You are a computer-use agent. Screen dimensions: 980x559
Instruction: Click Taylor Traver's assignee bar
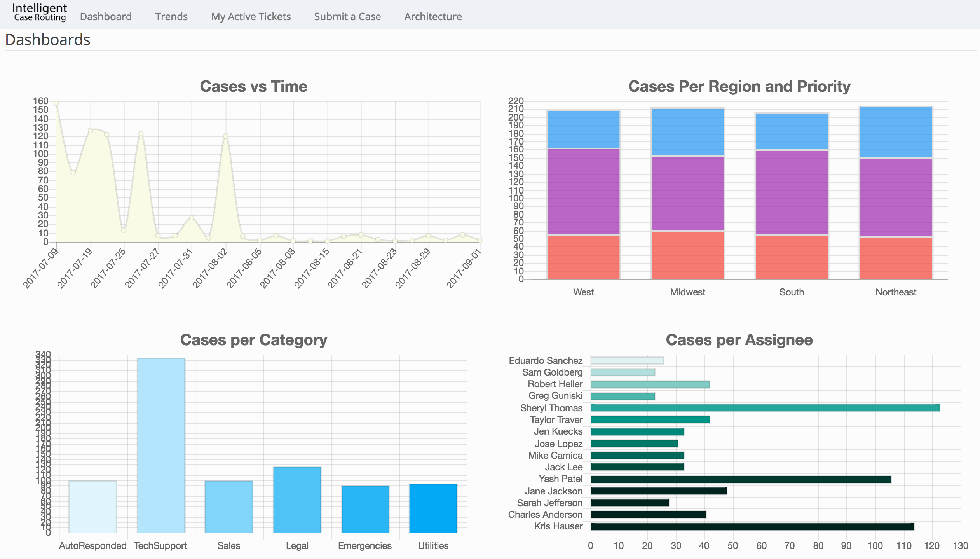pos(650,419)
